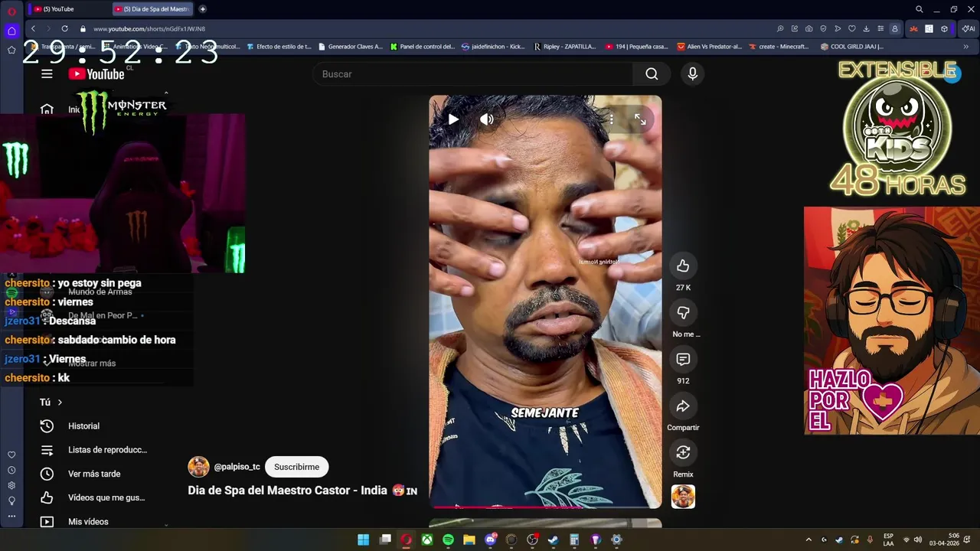Open Mis vídeos in sidebar

(x=88, y=522)
